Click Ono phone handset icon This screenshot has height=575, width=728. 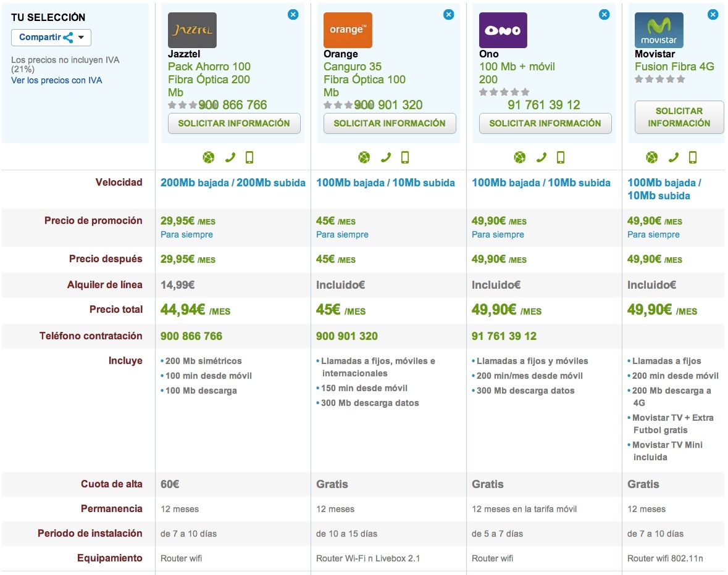pyautogui.click(x=542, y=158)
